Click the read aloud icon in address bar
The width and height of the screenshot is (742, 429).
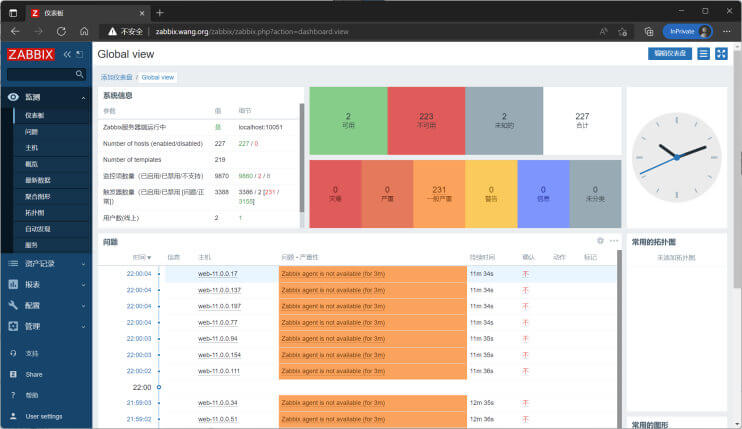click(x=603, y=32)
